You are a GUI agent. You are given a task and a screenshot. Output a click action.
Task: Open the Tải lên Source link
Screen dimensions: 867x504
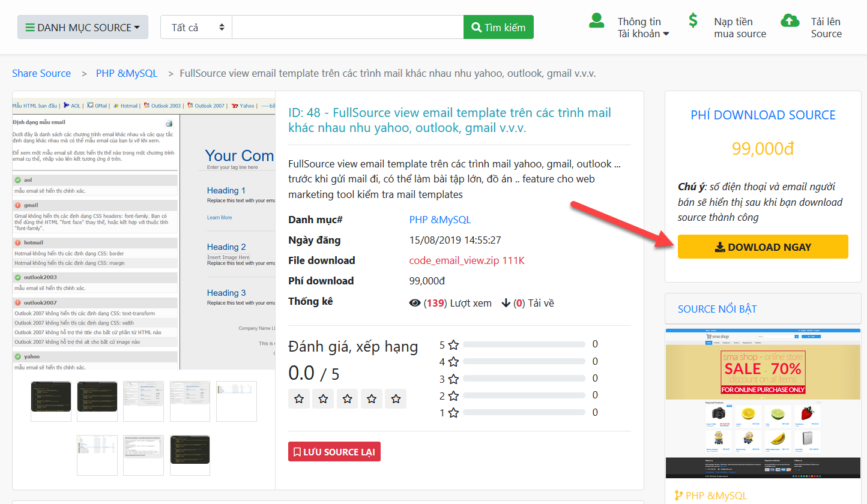tap(826, 28)
